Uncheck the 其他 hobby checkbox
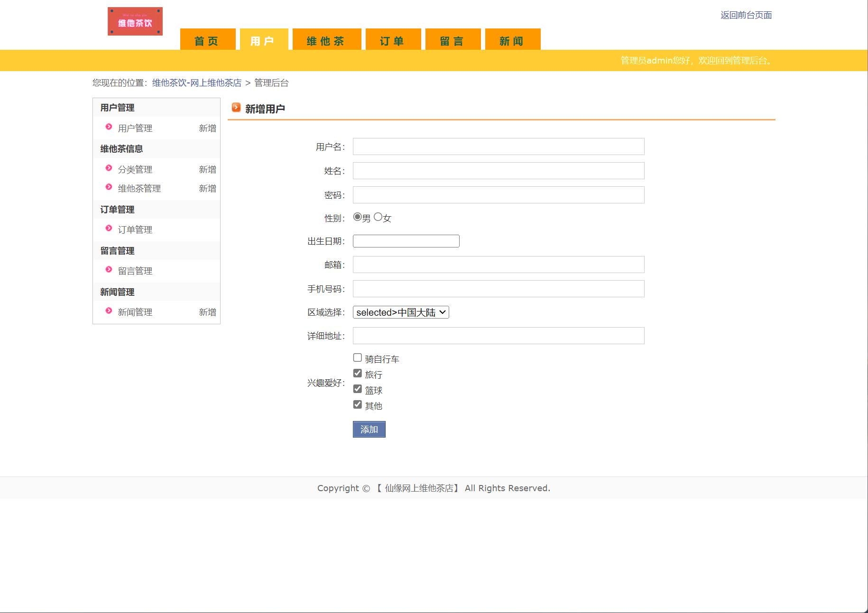Screen dimensions: 868x613 357,404
